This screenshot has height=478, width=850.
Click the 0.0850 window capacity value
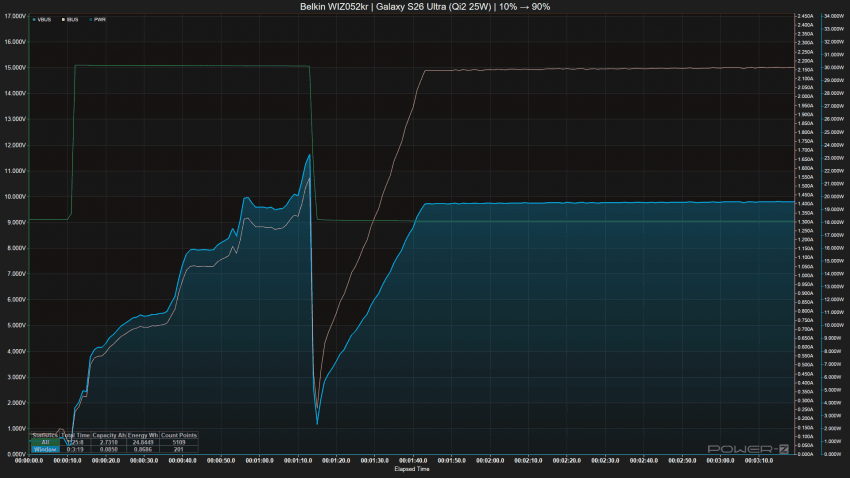pyautogui.click(x=109, y=449)
